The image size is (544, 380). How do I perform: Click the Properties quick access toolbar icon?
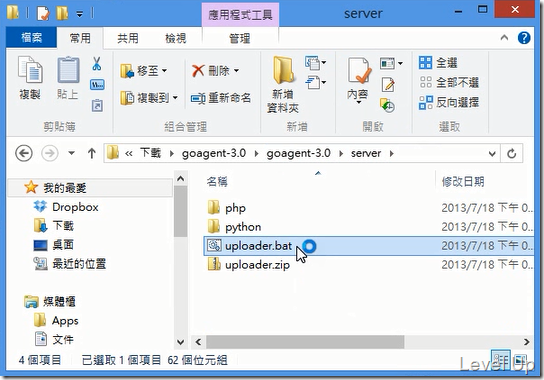click(43, 13)
